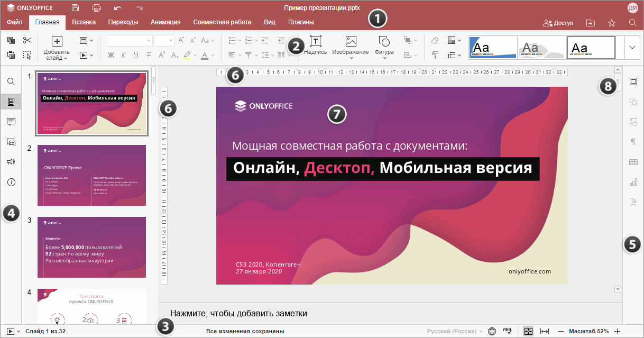The image size is (644, 338).
Task: Toggle spell checking in status bar
Action: pos(508,331)
